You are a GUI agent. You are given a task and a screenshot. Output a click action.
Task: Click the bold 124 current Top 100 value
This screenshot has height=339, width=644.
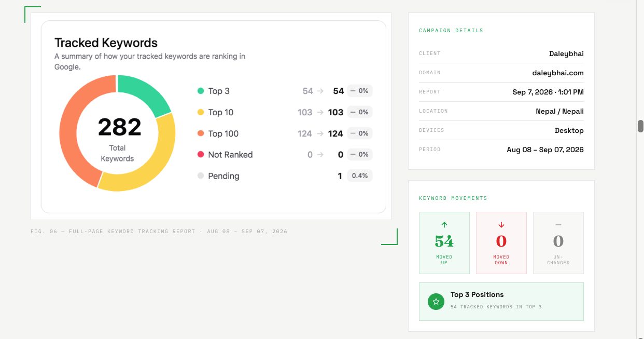(335, 133)
